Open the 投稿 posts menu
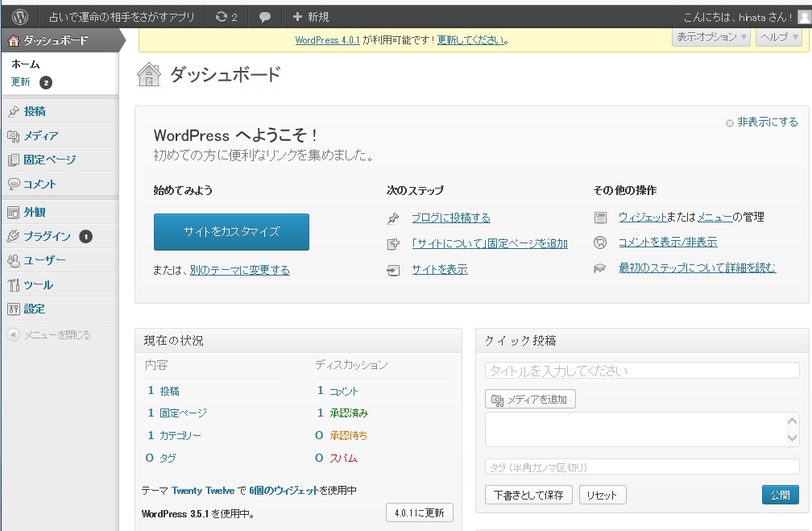The width and height of the screenshot is (812, 531). pyautogui.click(x=35, y=111)
